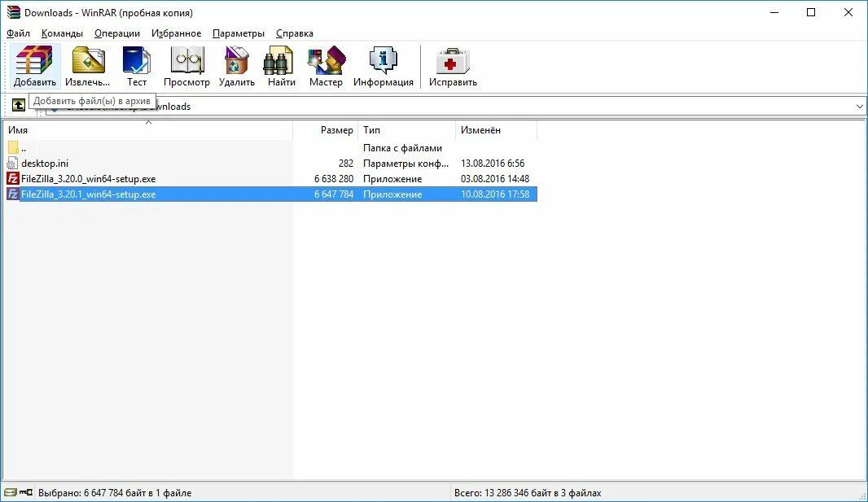Run the Тест archive test tool
Image resolution: width=868 pixels, height=502 pixels.
tap(137, 66)
